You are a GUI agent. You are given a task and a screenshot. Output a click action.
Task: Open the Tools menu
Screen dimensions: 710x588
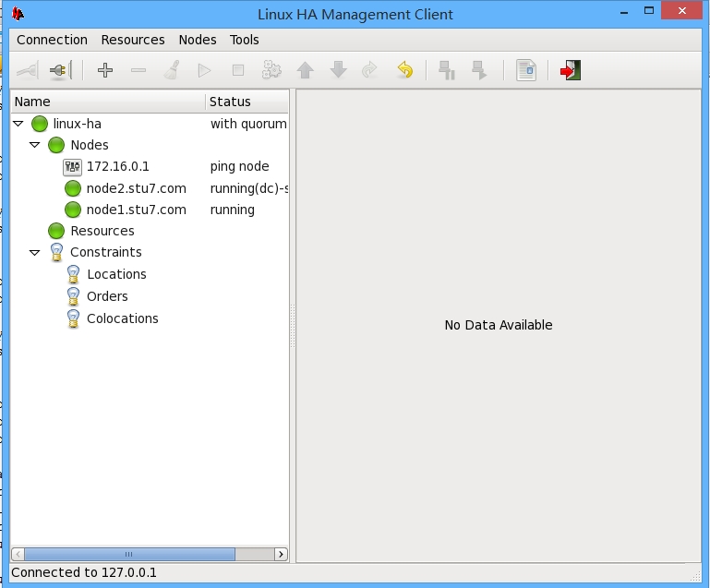(244, 40)
